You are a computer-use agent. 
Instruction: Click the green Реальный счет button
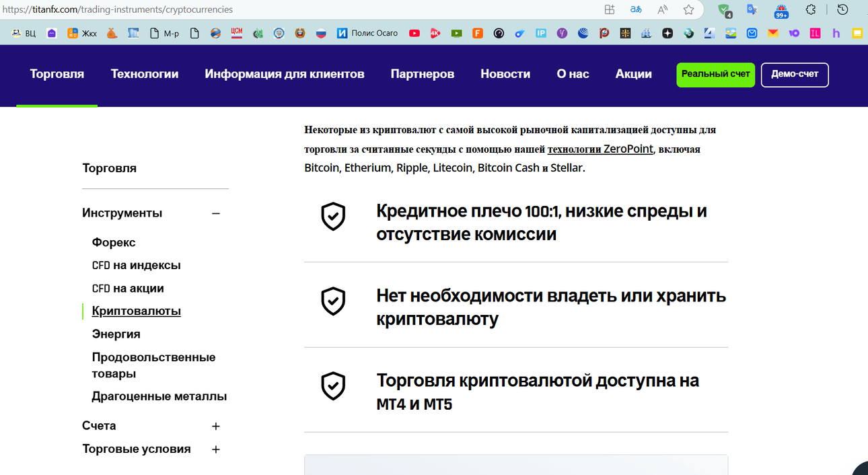pos(716,75)
